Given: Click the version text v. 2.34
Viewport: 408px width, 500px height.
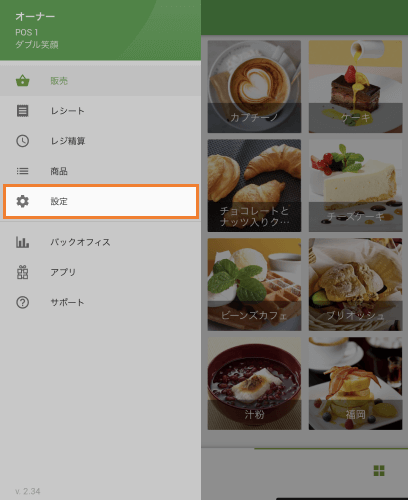Looking at the screenshot, I should pos(28,491).
